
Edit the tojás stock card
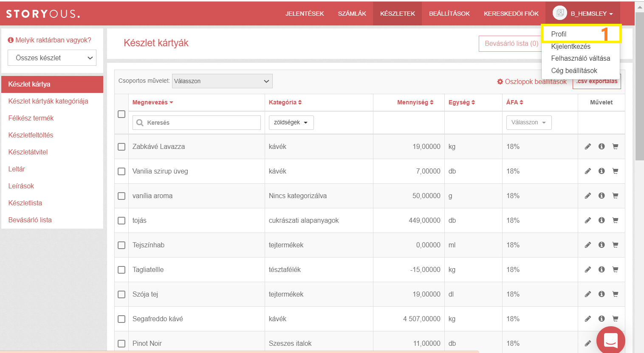tap(588, 220)
